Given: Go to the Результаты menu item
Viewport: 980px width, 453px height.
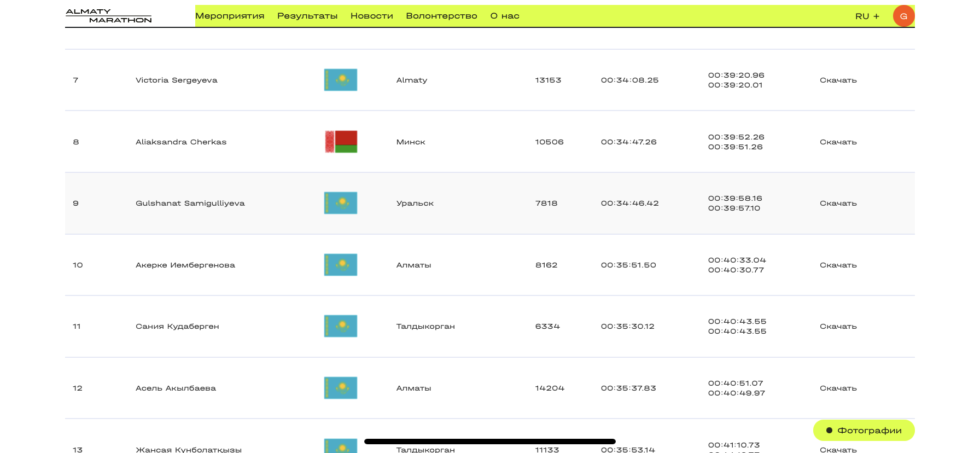Looking at the screenshot, I should [x=307, y=16].
